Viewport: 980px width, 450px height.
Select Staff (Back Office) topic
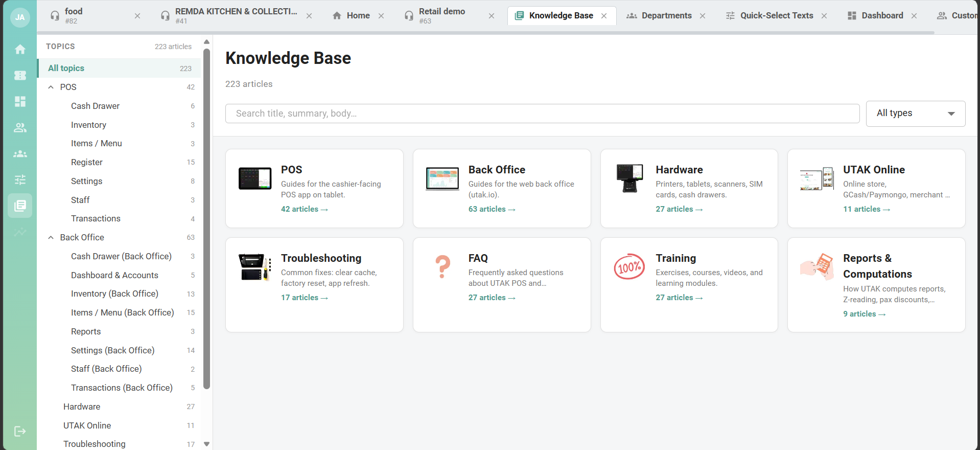pos(120,369)
